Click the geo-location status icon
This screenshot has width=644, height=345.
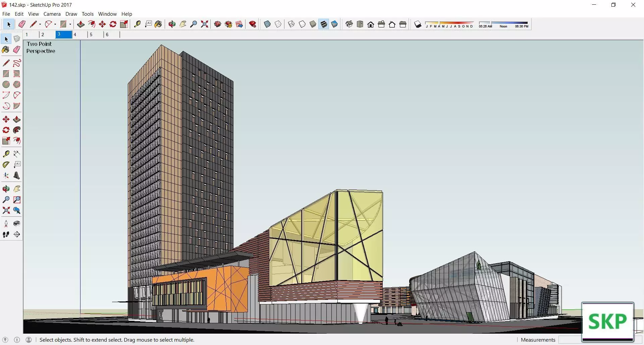coord(5,340)
